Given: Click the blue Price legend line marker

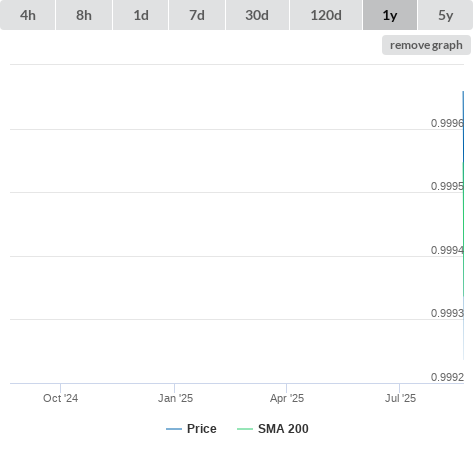Looking at the screenshot, I should pyautogui.click(x=174, y=429).
